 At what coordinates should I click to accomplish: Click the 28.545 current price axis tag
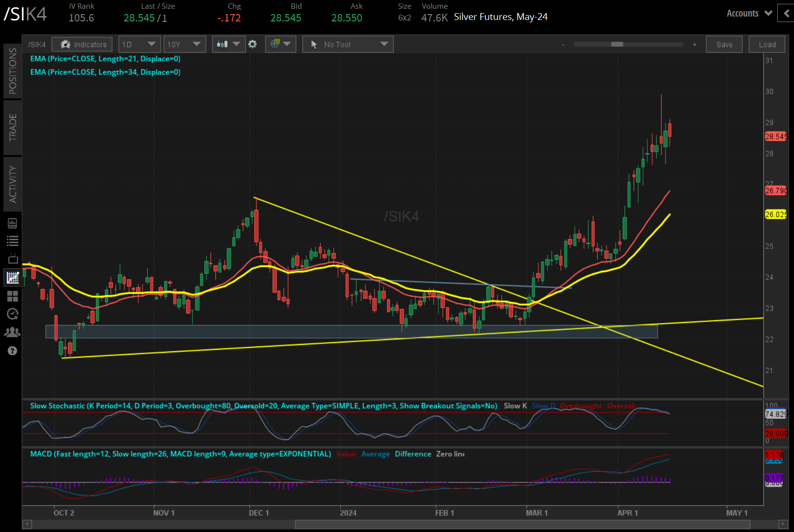point(775,136)
